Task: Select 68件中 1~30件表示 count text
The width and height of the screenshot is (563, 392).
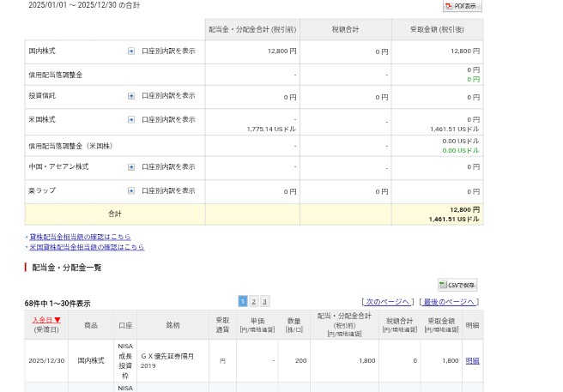Action: [x=58, y=304]
